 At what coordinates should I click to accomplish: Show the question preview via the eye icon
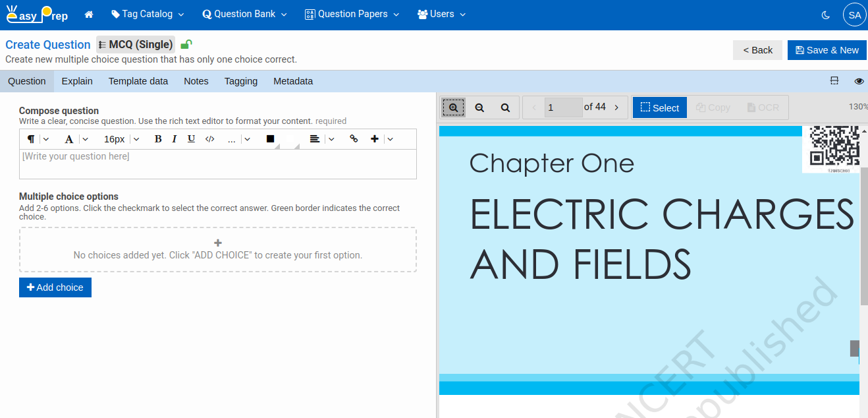click(x=859, y=81)
